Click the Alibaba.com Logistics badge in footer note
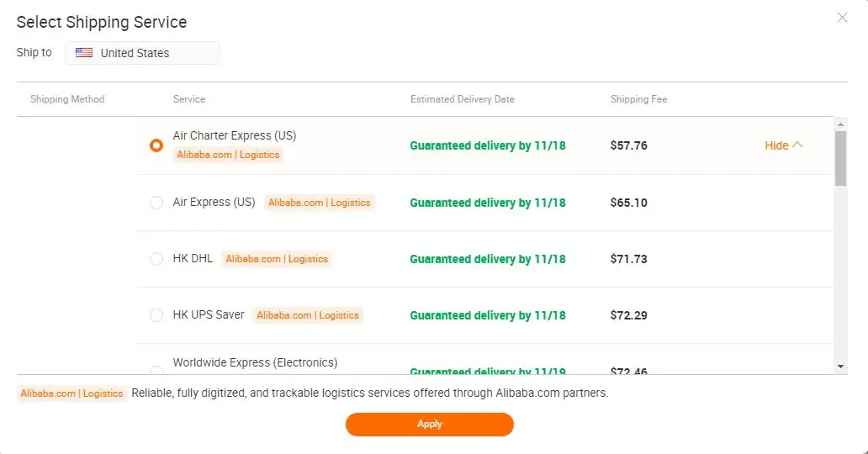Screen dimensions: 868x454 (x=71, y=393)
